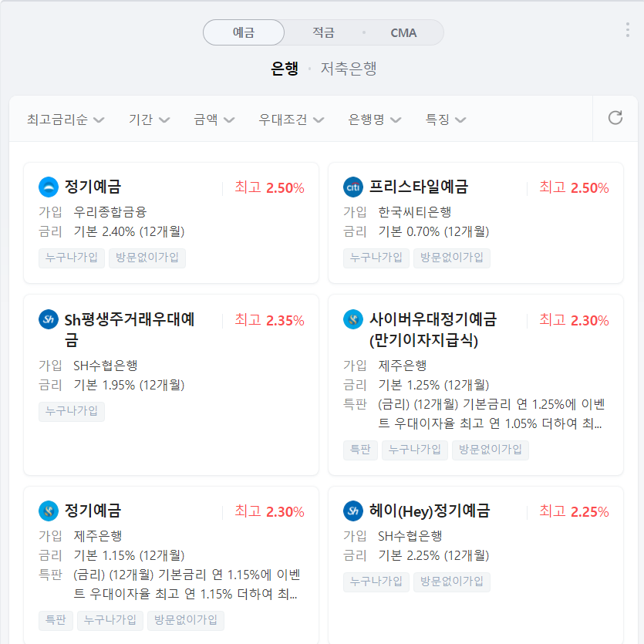The width and height of the screenshot is (644, 644).
Task: Open the 은행명 filter dropdown
Action: tap(375, 120)
